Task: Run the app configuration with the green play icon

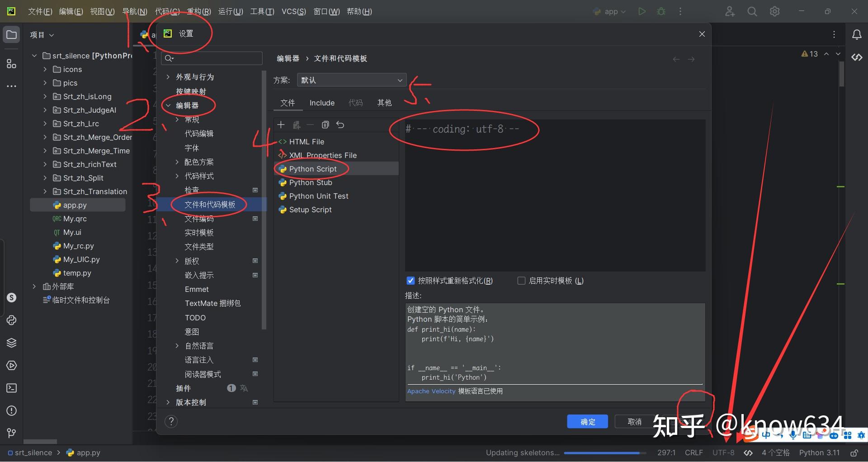Action: [642, 11]
